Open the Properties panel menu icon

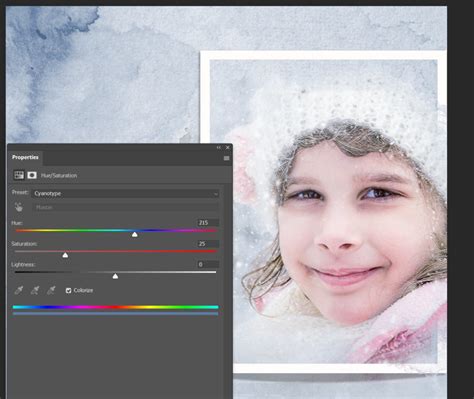226,158
